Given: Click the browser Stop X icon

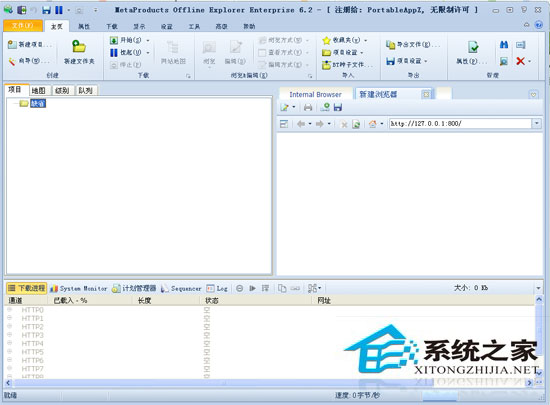Looking at the screenshot, I should click(344, 124).
